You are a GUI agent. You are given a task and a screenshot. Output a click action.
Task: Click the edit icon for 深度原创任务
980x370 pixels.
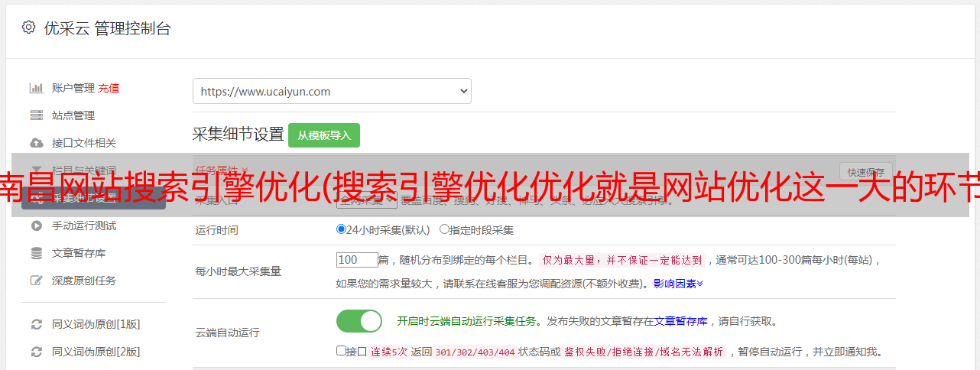(x=36, y=281)
